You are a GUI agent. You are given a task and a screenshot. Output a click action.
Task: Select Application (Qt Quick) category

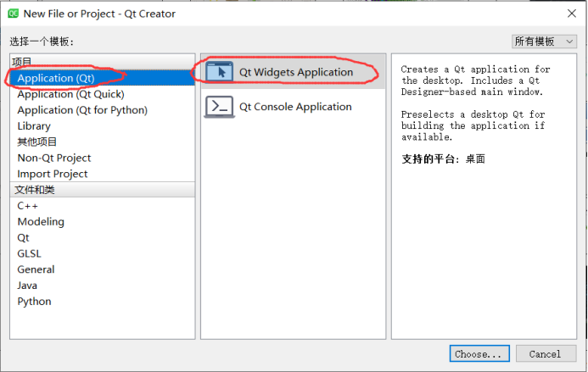pyautogui.click(x=103, y=94)
